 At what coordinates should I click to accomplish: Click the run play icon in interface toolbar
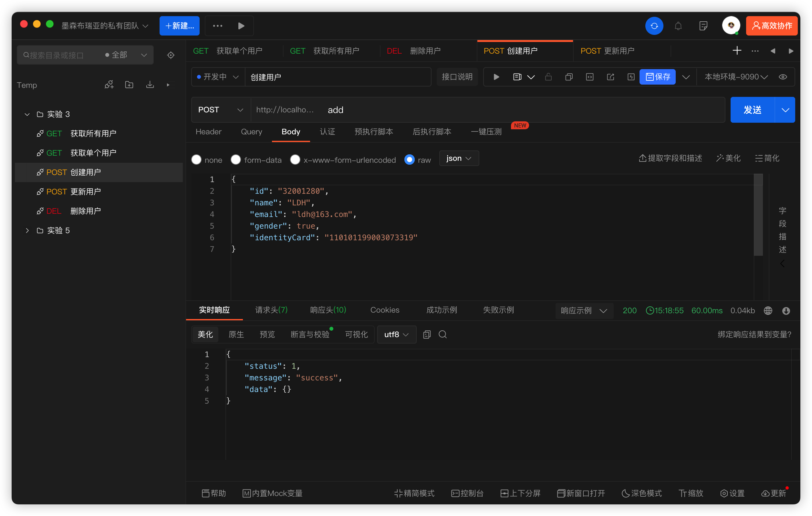point(496,77)
